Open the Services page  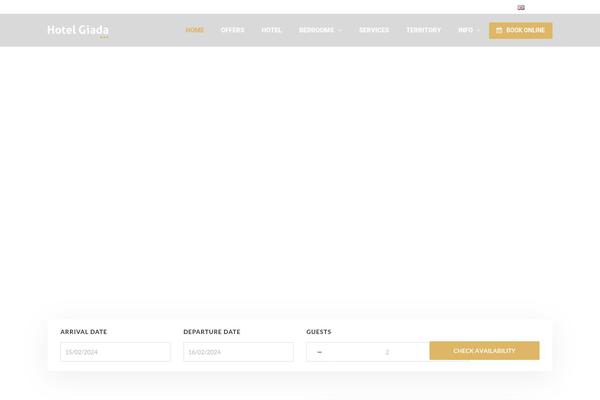point(374,30)
